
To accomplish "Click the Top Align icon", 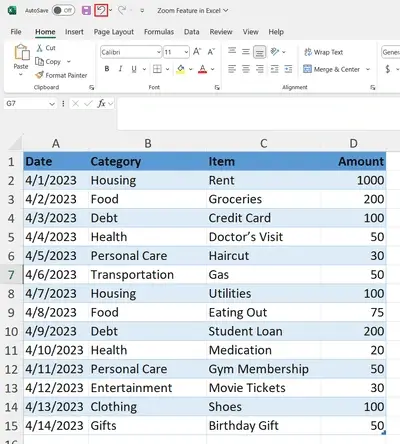I will 232,51.
